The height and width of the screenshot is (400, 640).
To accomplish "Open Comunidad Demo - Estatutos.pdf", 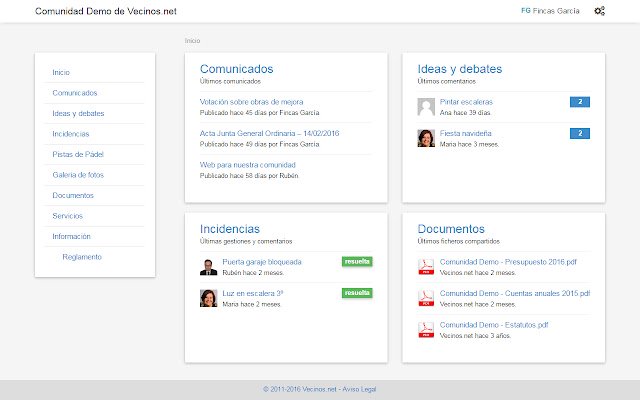I will pos(494,325).
